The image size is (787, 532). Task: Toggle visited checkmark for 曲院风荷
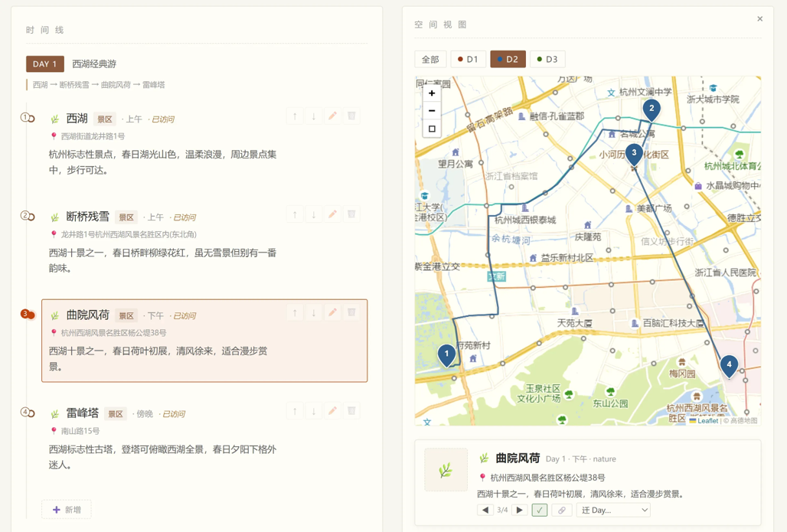click(540, 510)
